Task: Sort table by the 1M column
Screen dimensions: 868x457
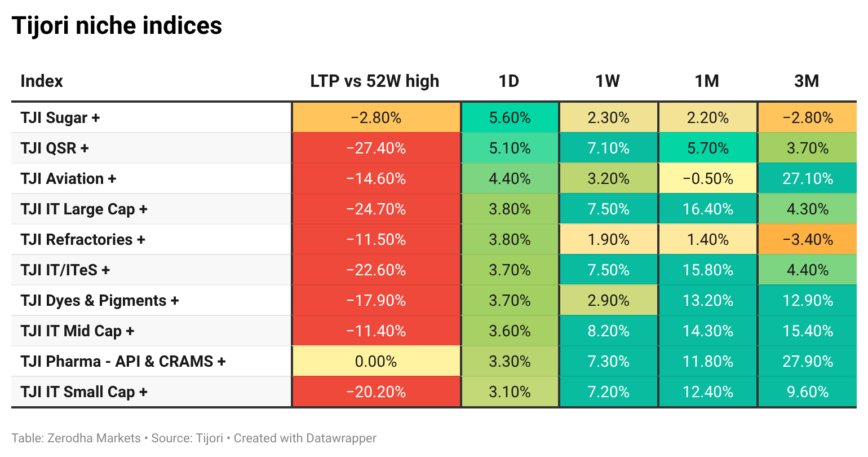Action: pos(707,81)
